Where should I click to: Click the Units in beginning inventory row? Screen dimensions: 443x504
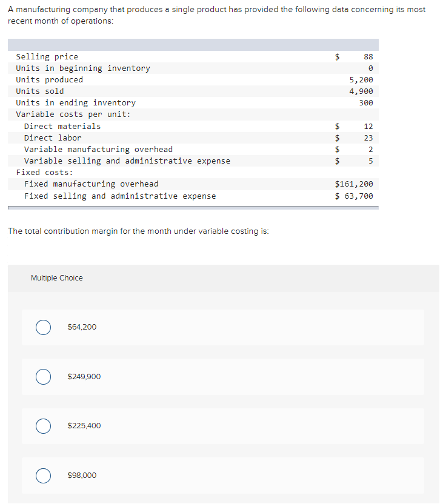[x=76, y=68]
